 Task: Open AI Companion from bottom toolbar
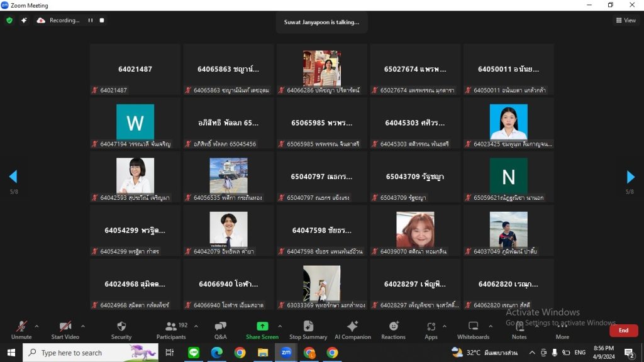click(353, 331)
